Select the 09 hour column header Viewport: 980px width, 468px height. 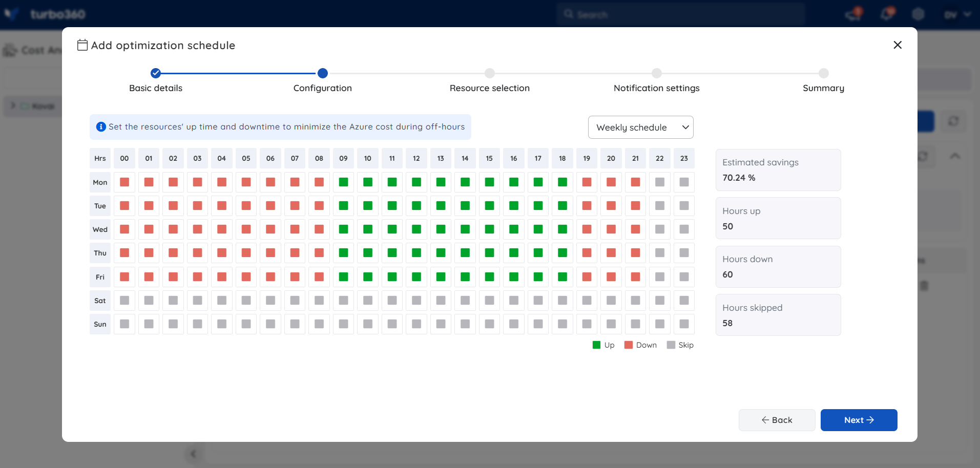[344, 158]
